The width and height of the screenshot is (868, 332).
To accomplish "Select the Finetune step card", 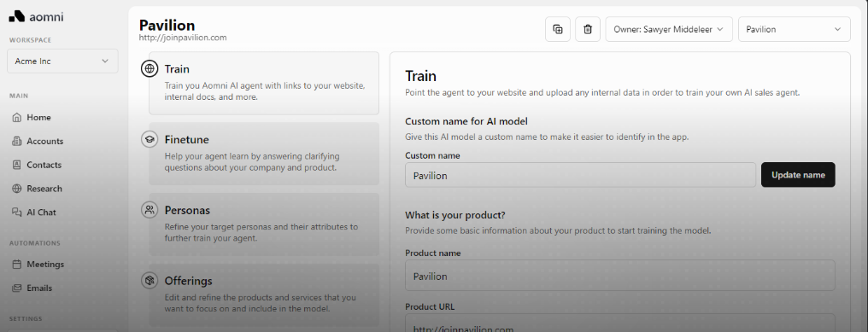I will 264,154.
